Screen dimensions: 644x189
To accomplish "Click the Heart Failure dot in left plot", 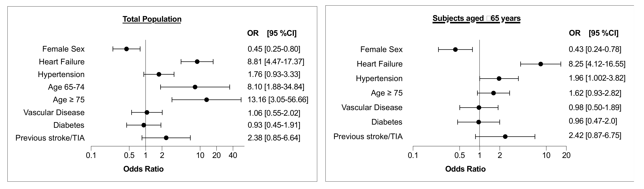I will pos(197,62).
